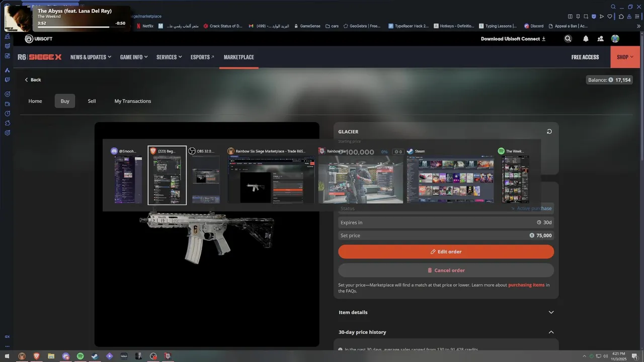This screenshot has height=362, width=644.
Task: Open the browser easy setup menu icon
Action: tap(637, 16)
